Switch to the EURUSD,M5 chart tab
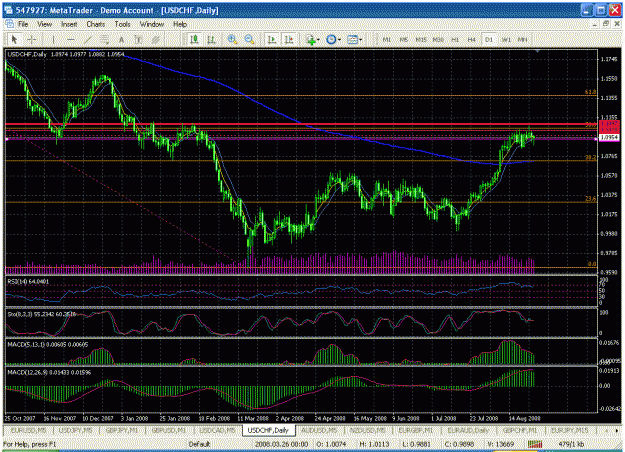The height and width of the screenshot is (452, 625). click(x=28, y=430)
